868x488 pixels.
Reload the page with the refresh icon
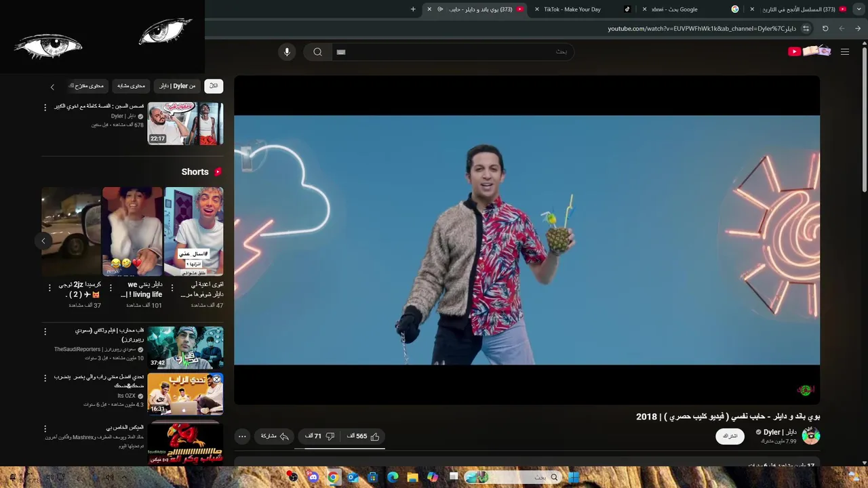coord(825,28)
